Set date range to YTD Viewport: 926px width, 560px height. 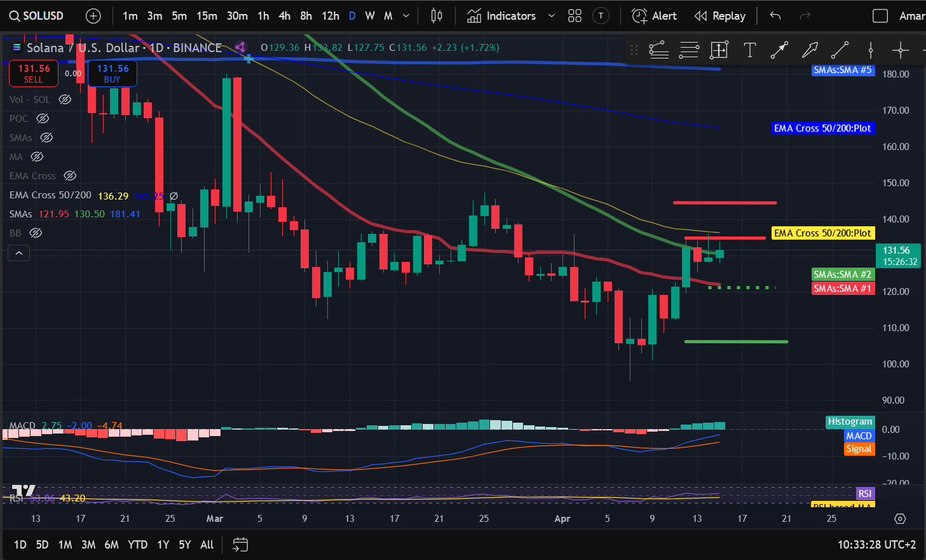click(x=137, y=544)
